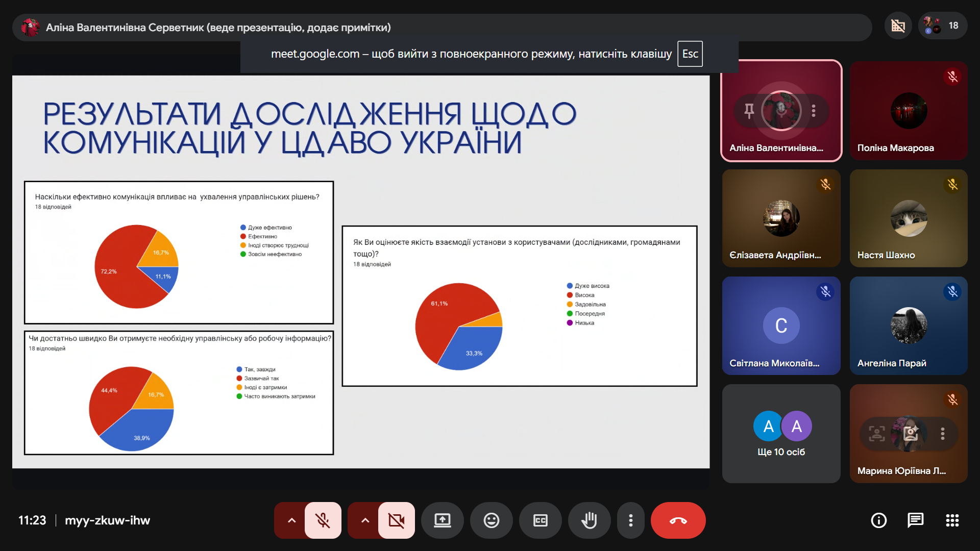Click the presenter name Аліна Валентинівна Серветник header
The image size is (980, 551).
(218, 28)
